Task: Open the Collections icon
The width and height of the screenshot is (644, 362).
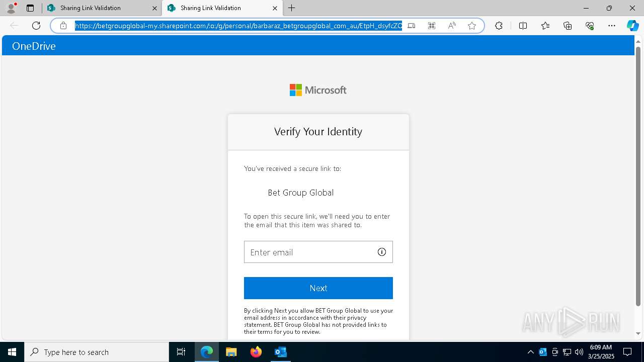Action: click(x=568, y=26)
